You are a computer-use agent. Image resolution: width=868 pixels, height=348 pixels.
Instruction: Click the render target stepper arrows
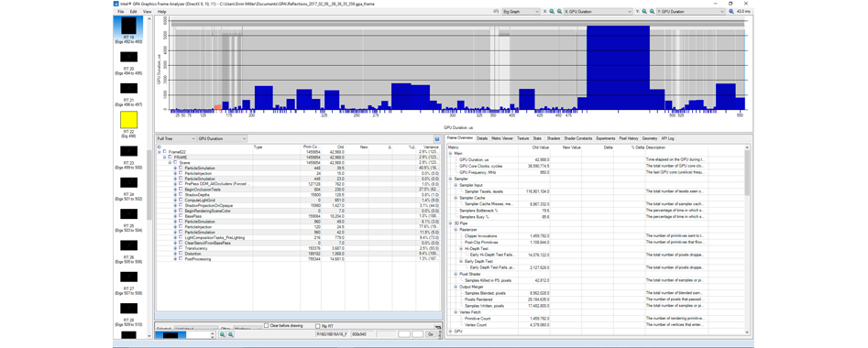(x=213, y=335)
